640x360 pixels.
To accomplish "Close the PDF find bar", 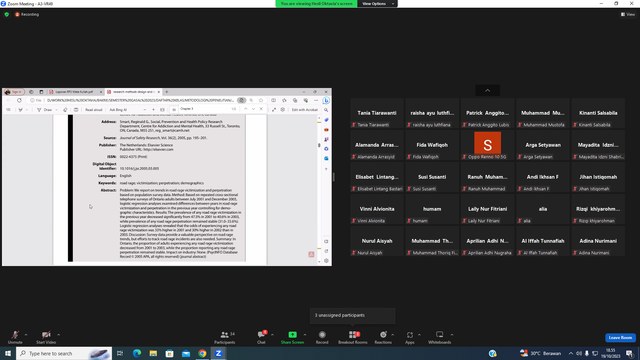I will click(x=261, y=109).
